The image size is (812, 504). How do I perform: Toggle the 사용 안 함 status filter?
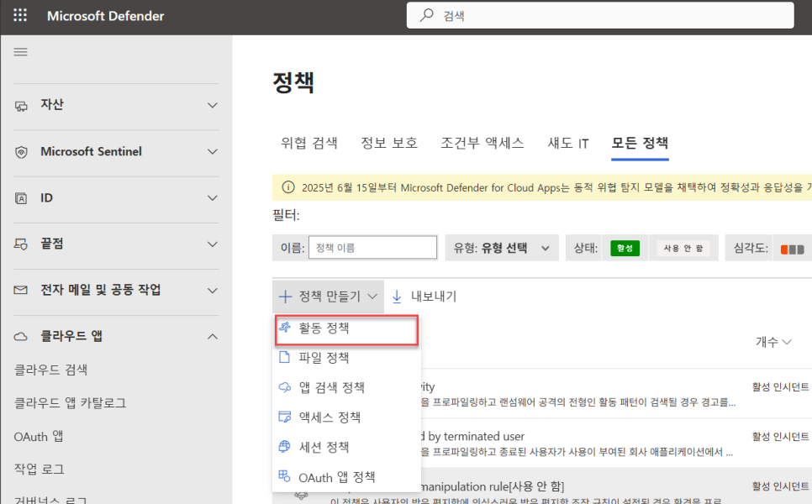[683, 248]
